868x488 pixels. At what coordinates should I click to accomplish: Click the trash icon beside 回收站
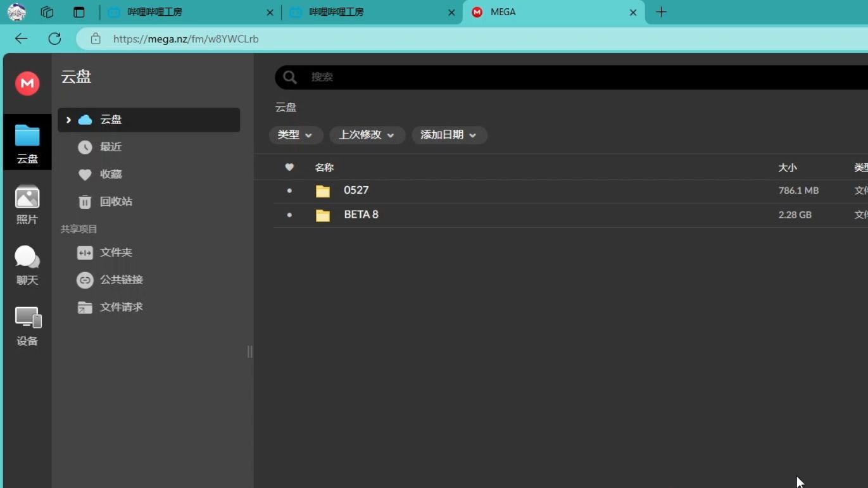(x=85, y=202)
